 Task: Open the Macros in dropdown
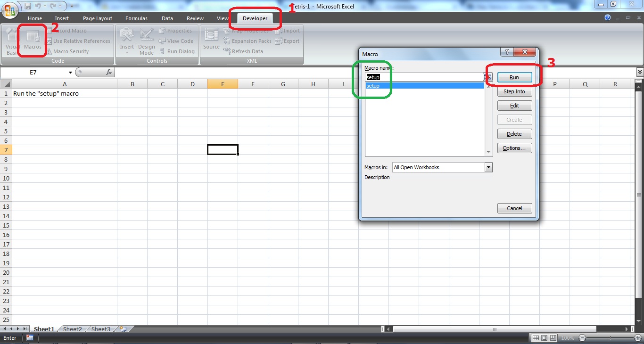(488, 167)
